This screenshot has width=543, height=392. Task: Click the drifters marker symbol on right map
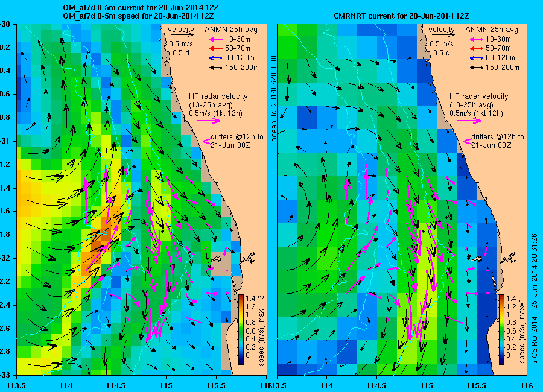click(x=468, y=141)
